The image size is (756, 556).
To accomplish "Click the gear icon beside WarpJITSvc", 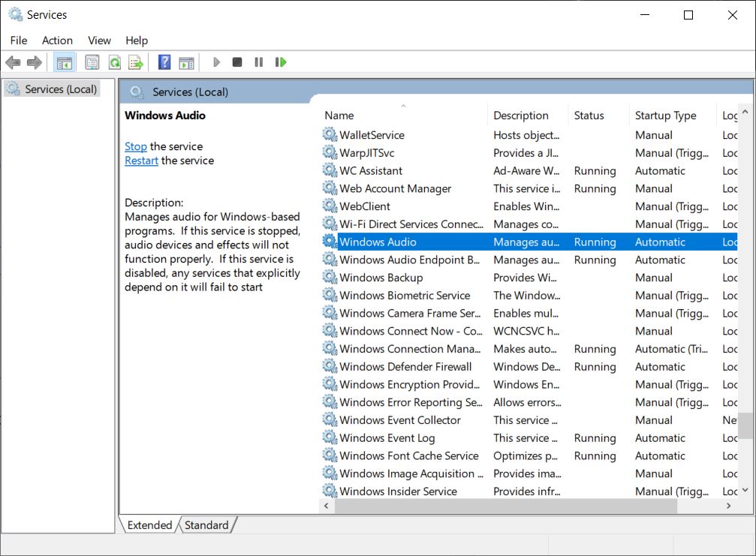I will point(330,152).
